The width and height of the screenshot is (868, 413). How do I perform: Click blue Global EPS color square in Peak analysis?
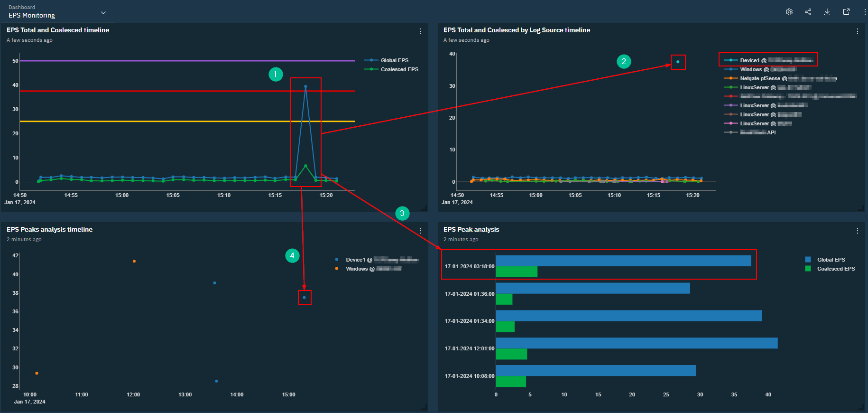(808, 260)
